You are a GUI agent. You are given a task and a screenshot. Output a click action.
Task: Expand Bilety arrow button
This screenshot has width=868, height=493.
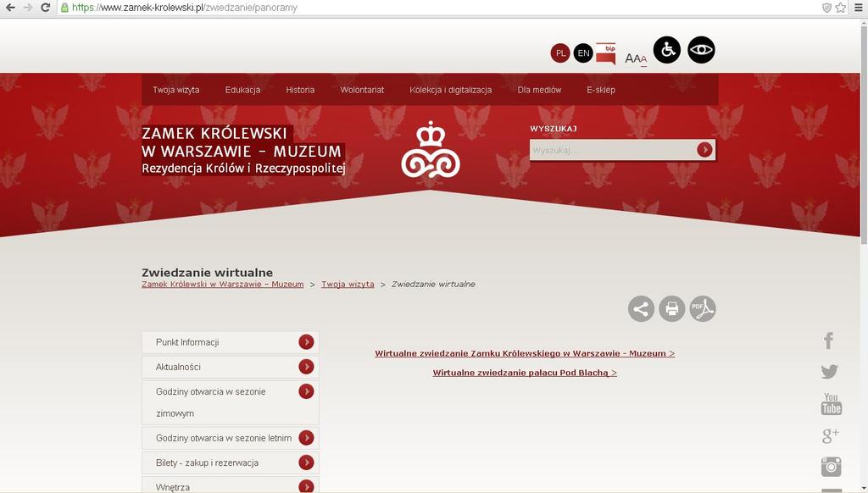tap(306, 462)
